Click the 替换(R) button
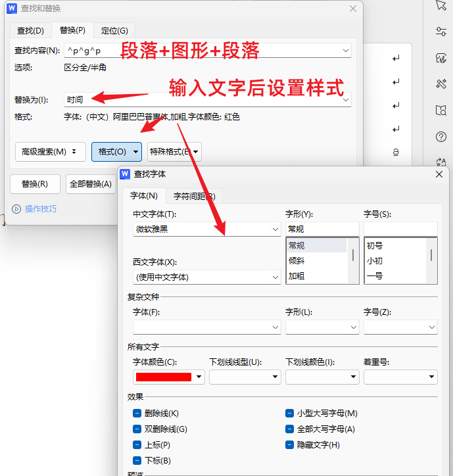The height and width of the screenshot is (476, 453). point(35,184)
